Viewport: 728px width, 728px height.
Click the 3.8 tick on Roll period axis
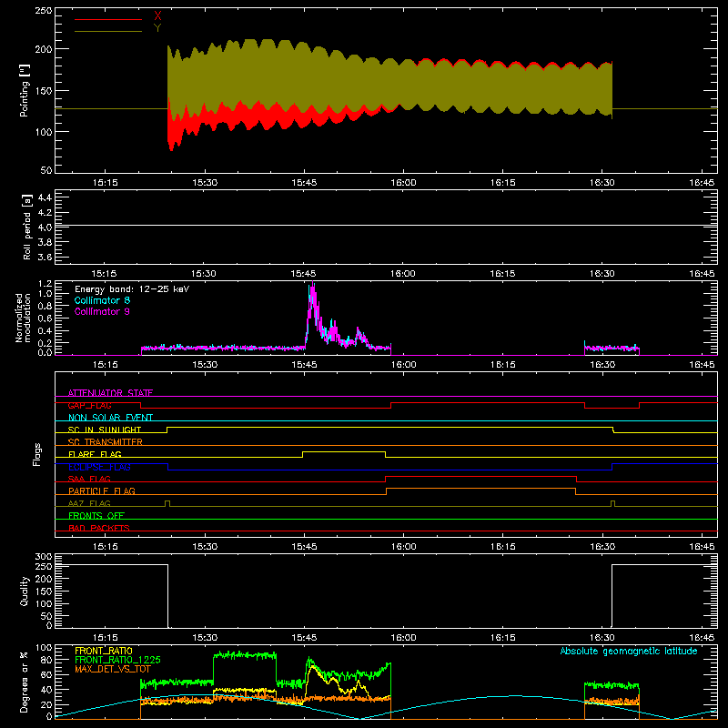point(45,242)
